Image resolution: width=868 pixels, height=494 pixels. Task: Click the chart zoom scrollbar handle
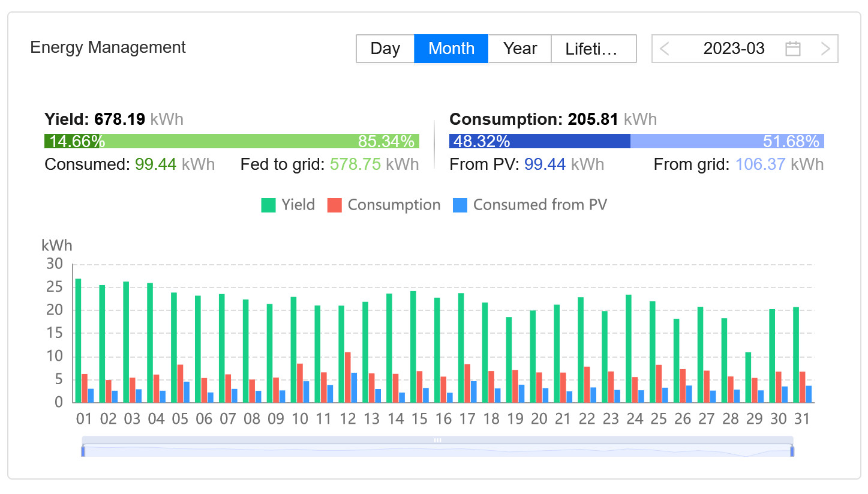437,440
